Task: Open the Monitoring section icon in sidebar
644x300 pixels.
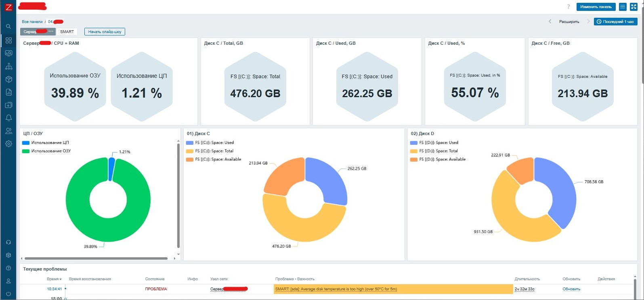Action: coord(8,53)
